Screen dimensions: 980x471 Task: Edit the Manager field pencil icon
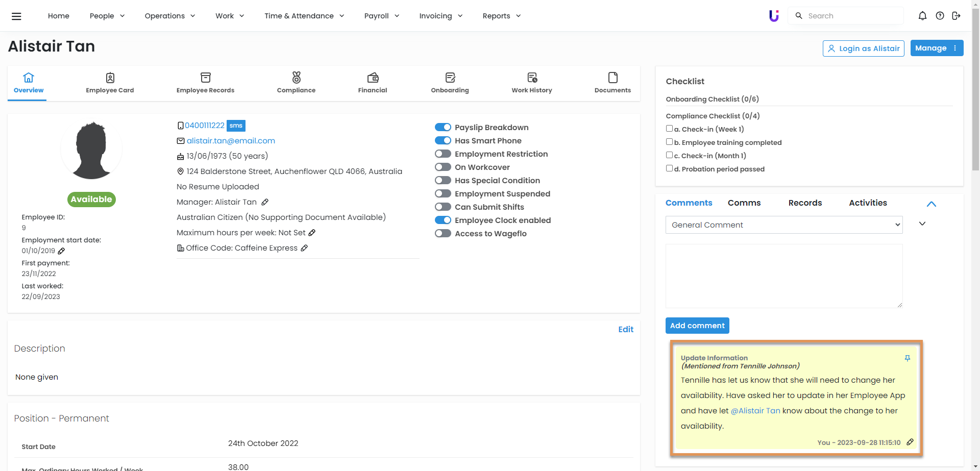(265, 202)
